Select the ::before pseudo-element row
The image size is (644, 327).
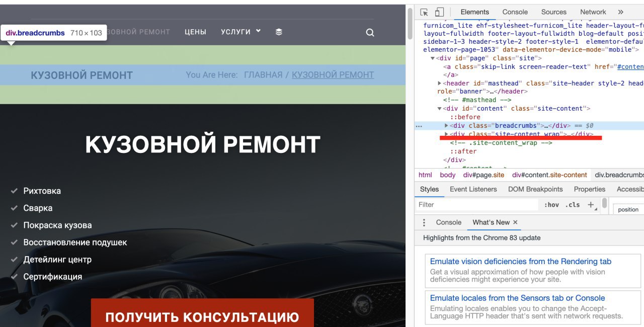pos(465,117)
